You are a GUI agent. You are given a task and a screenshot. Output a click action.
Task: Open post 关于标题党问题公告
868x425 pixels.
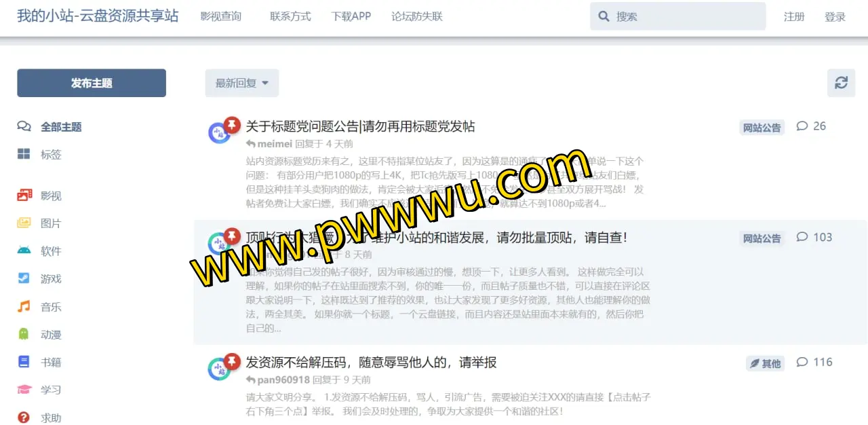click(x=360, y=126)
